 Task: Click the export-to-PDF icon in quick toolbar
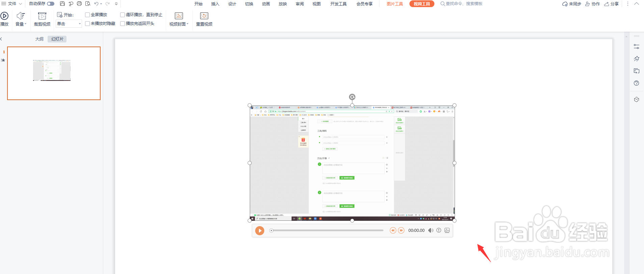click(71, 4)
